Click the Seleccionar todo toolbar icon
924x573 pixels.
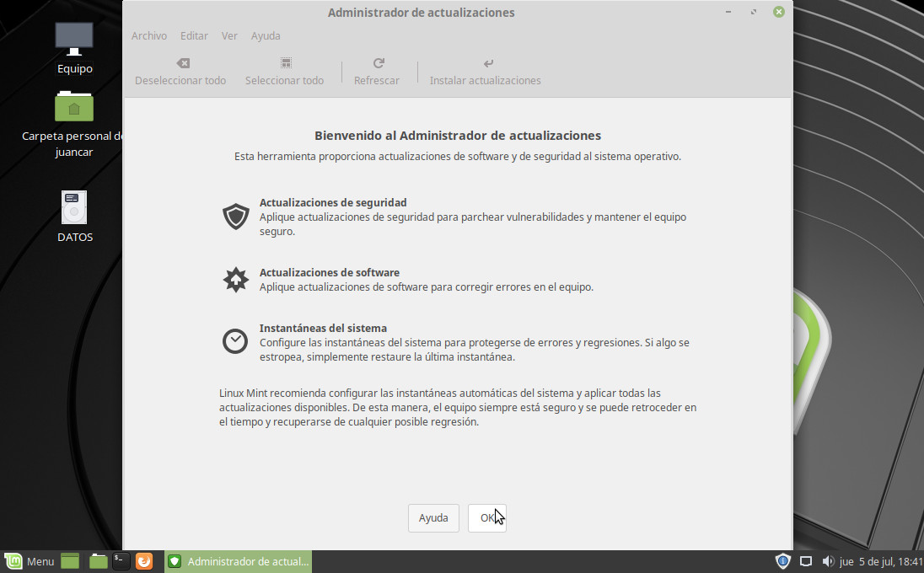click(286, 64)
